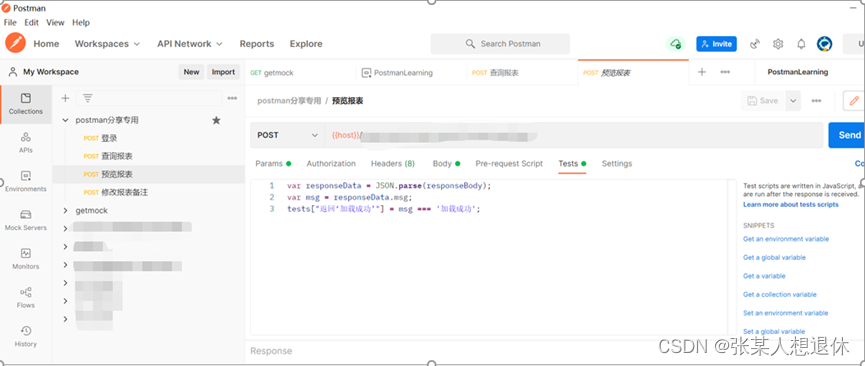This screenshot has height=366, width=865.
Task: Open the PostmanLearning environment selector
Action: [798, 72]
